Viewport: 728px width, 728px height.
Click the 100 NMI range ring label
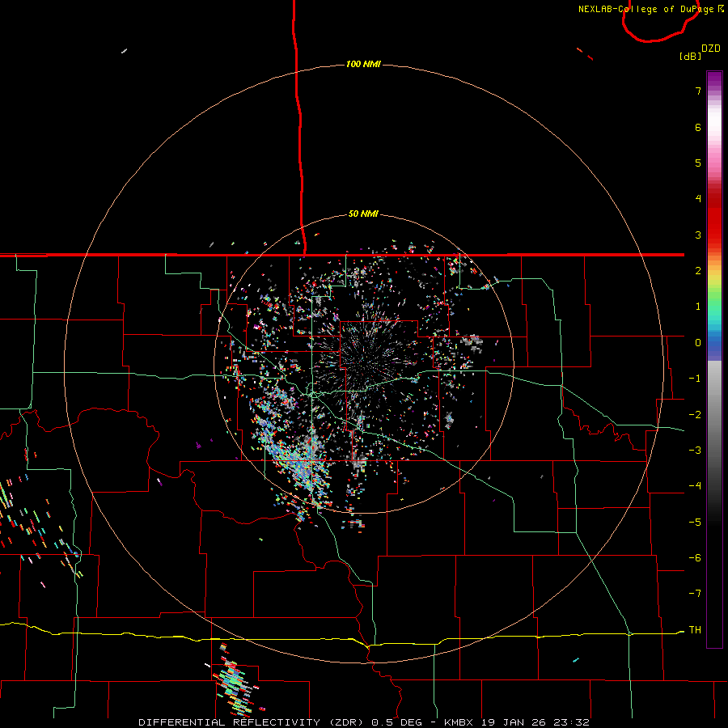pyautogui.click(x=363, y=64)
